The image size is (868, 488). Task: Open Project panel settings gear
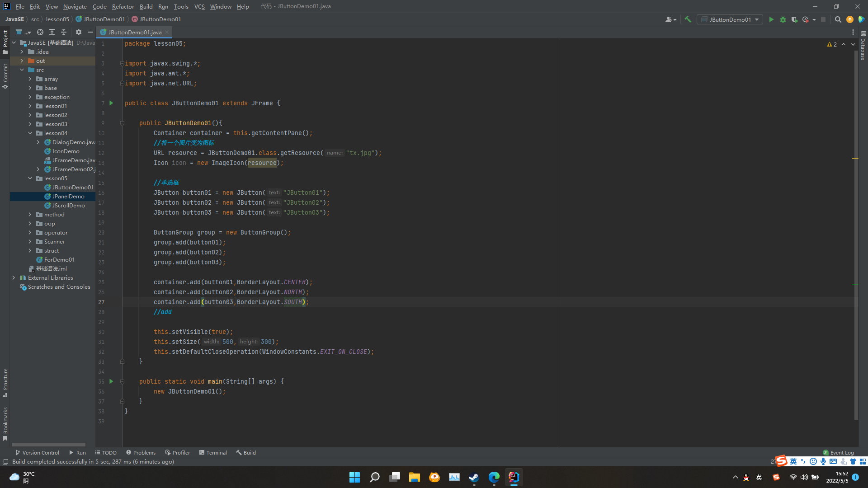point(79,32)
